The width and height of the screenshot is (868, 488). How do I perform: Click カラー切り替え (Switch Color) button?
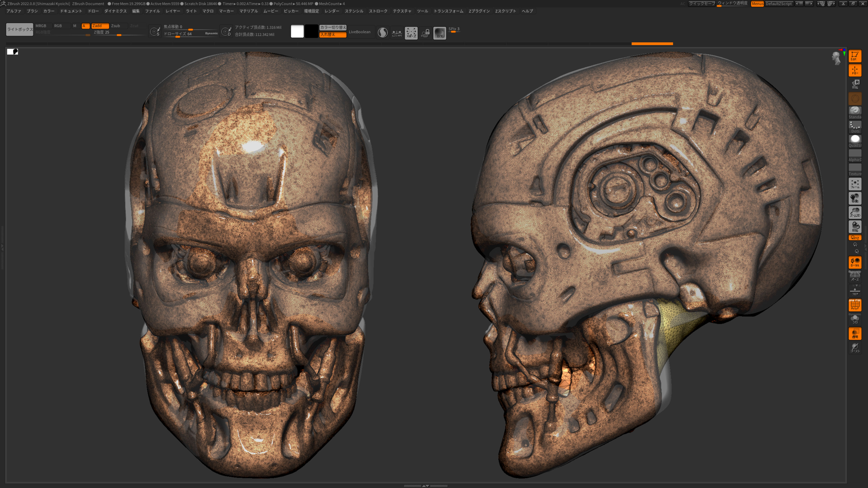[x=333, y=27]
